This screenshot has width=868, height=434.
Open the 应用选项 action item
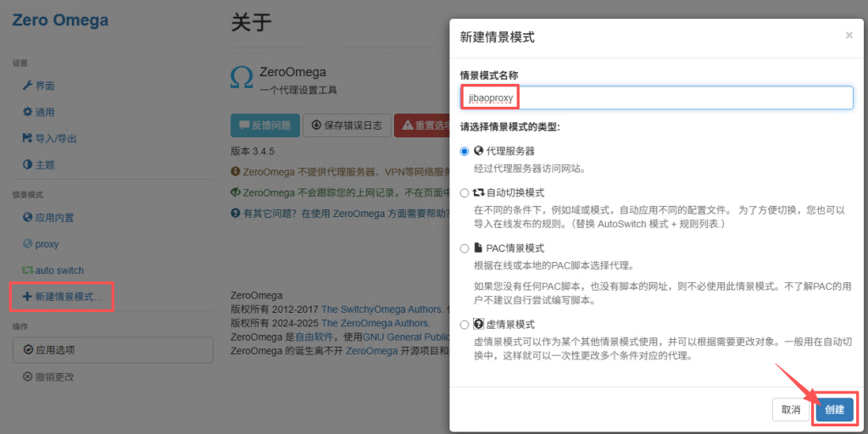pos(112,349)
